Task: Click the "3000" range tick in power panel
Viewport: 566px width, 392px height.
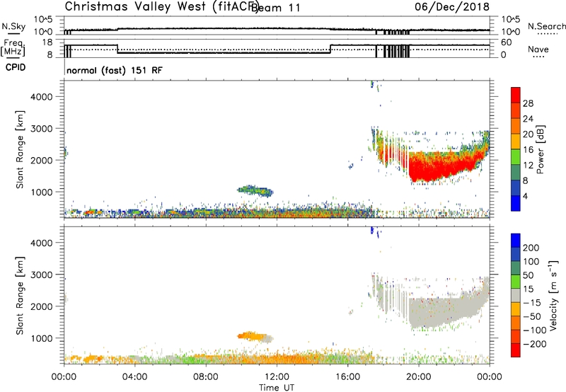Action: pos(41,129)
